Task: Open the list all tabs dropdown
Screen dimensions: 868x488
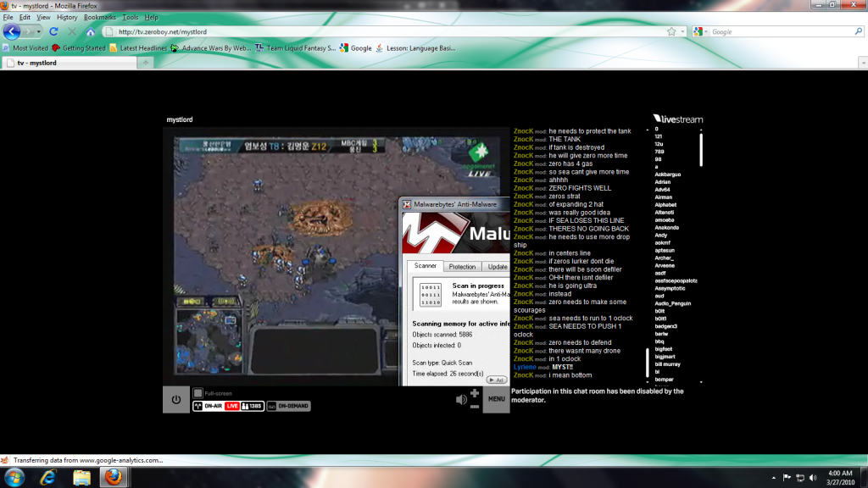Action: [x=863, y=63]
